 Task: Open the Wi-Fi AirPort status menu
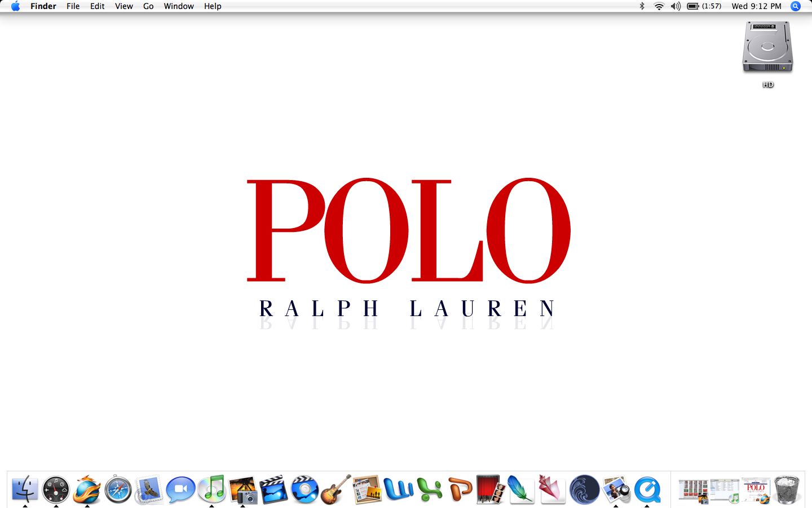659,6
